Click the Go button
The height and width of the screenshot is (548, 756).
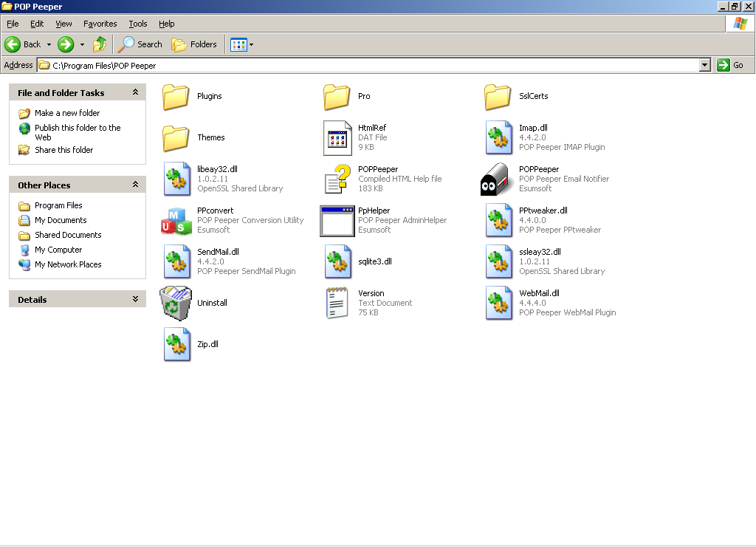pos(730,65)
